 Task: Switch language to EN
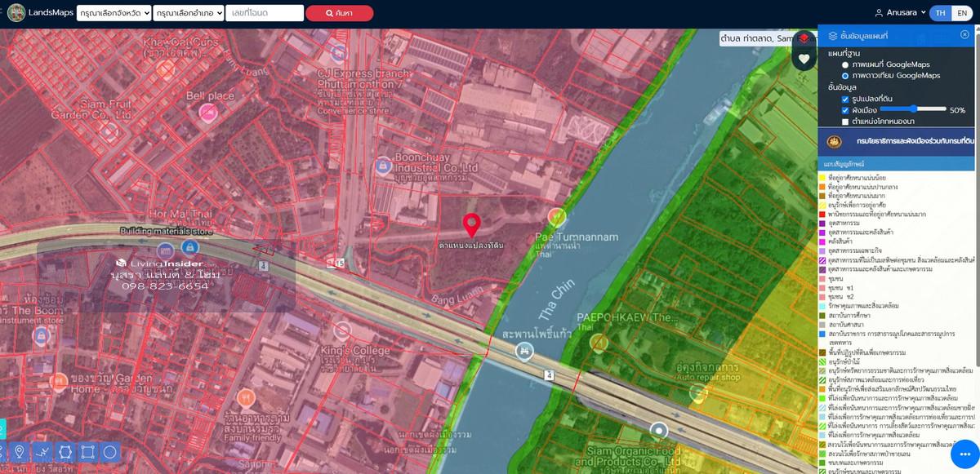coord(961,13)
